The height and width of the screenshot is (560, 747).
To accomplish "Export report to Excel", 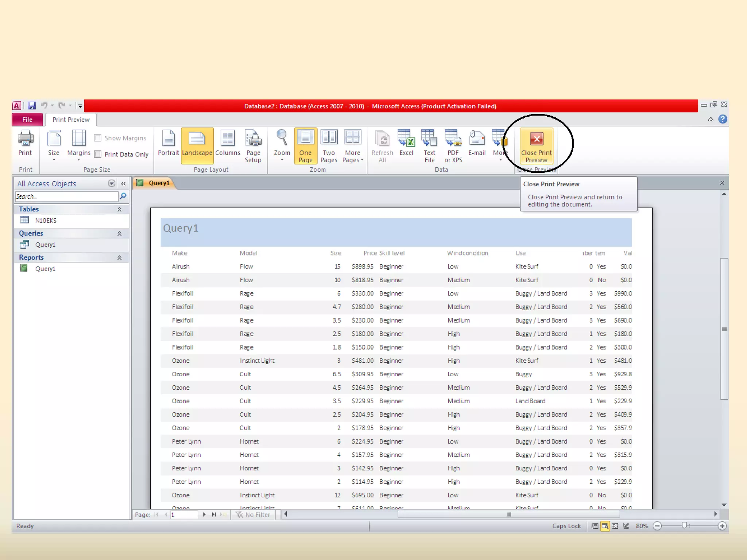I will coord(406,143).
